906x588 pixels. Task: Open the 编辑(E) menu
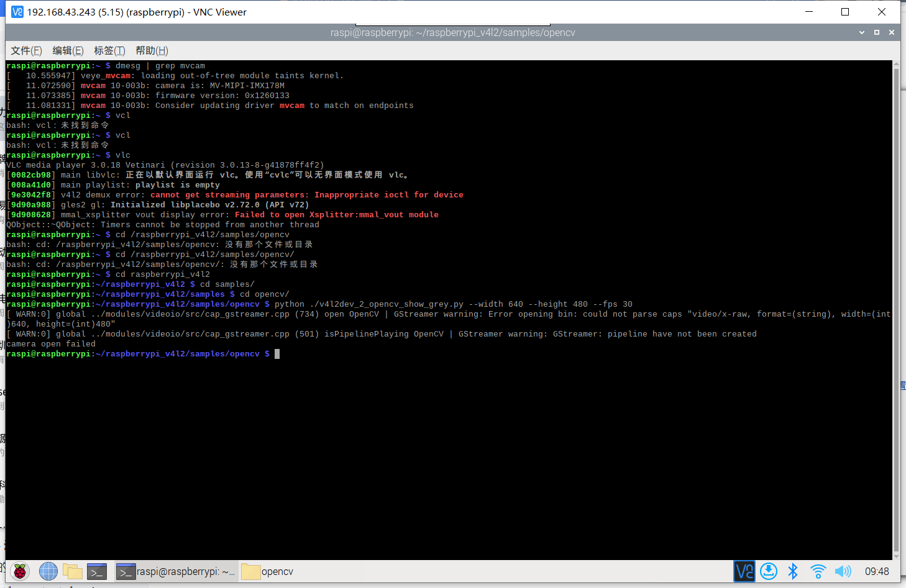68,51
